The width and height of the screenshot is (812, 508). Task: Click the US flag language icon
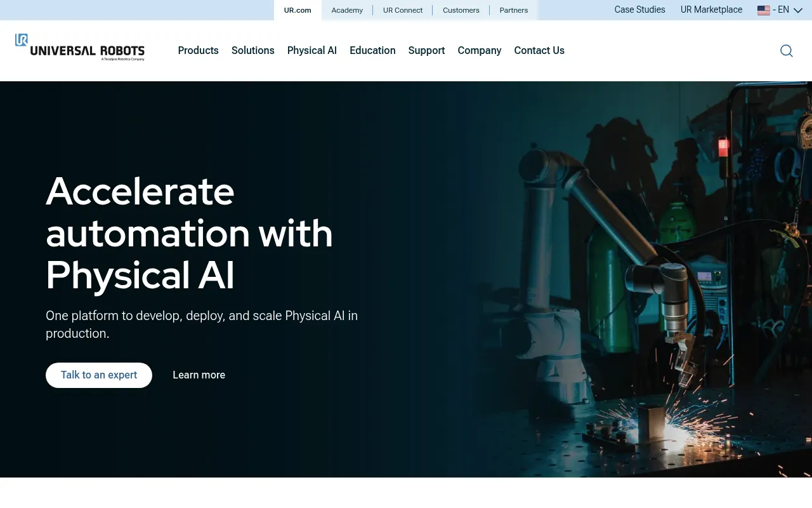coord(764,10)
